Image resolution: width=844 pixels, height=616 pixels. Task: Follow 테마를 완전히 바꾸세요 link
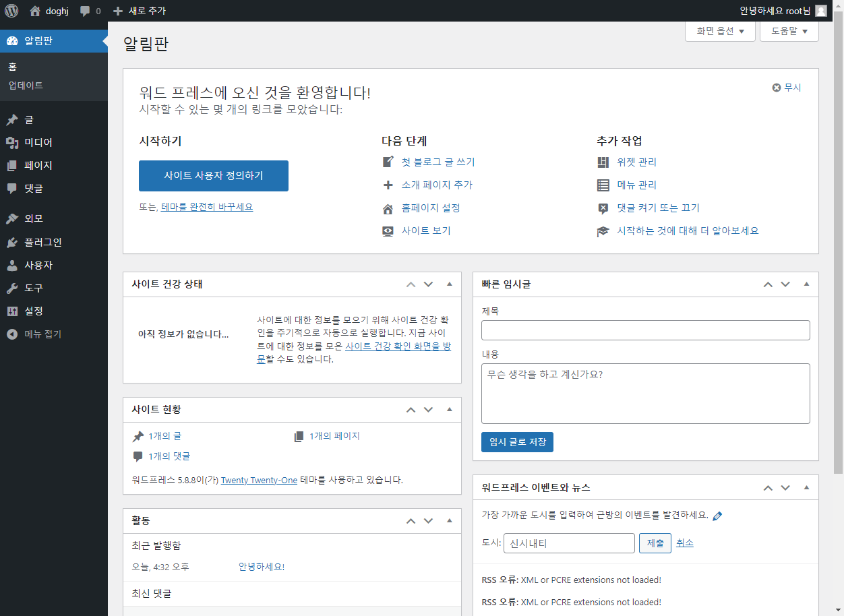pyautogui.click(x=207, y=207)
